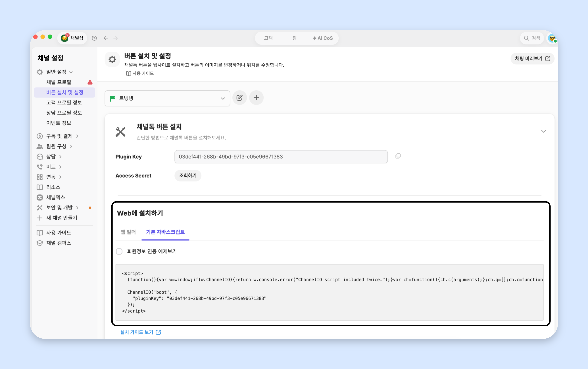The height and width of the screenshot is (369, 588).
Task: Click the graduation cap icon for 채널 캠퍼스
Action: pos(40,243)
